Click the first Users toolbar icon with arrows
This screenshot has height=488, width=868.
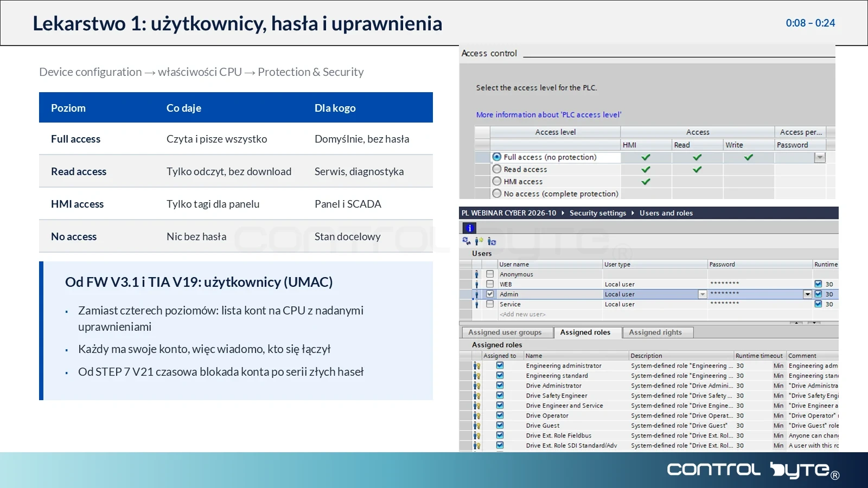click(x=467, y=241)
